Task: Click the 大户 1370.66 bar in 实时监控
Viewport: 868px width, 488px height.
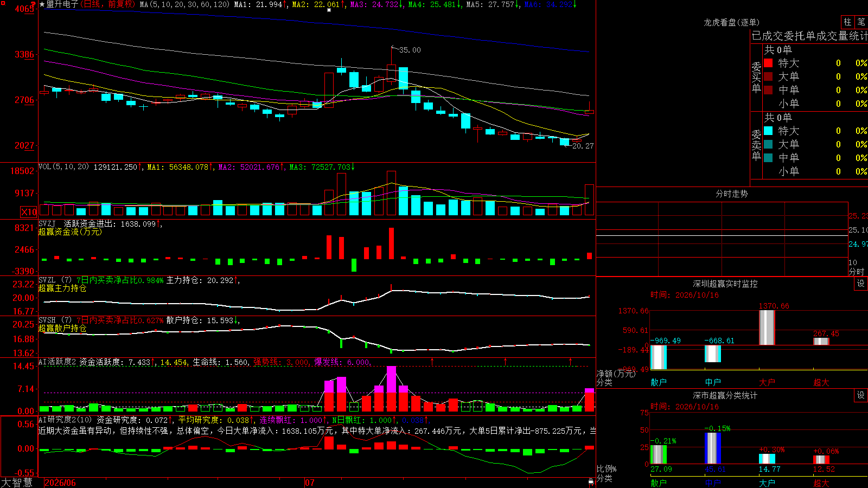Action: (767, 328)
